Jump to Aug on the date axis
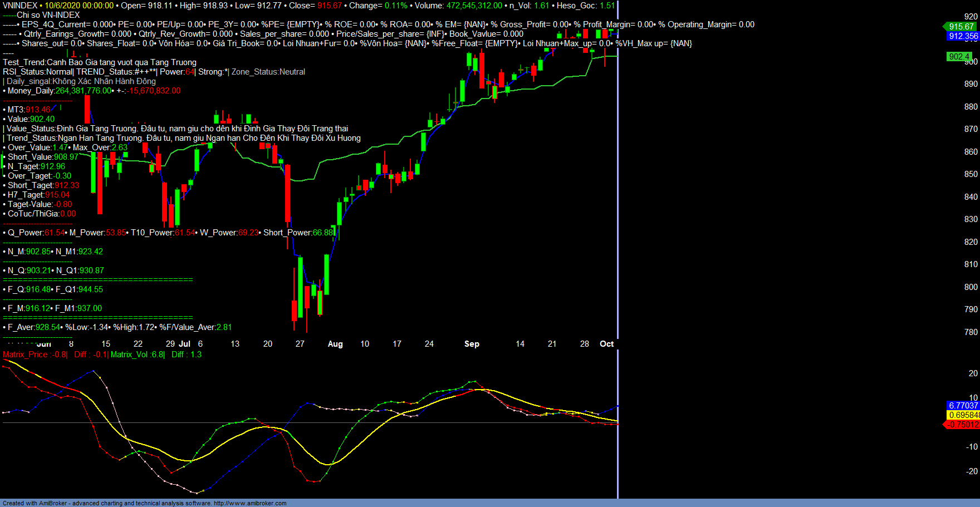Screen dimensions: 980x507 335,344
